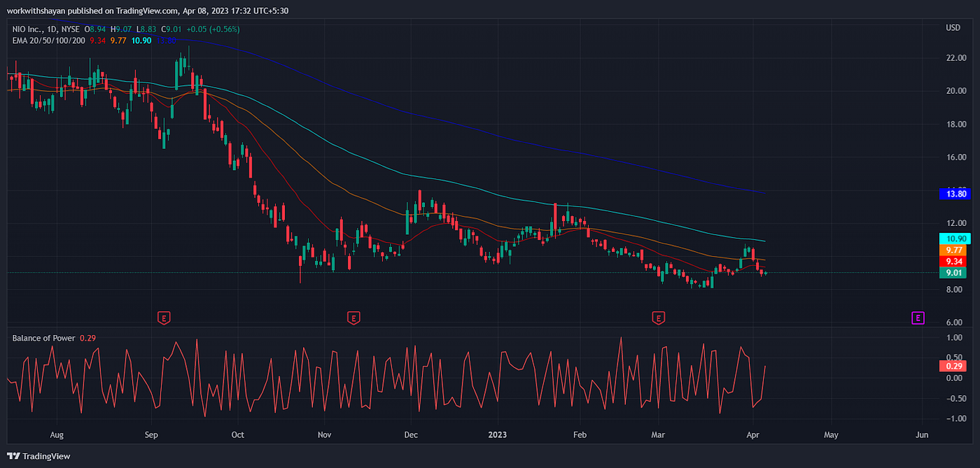Click the Apr label on time axis
Image resolution: width=980 pixels, height=468 pixels.
point(752,435)
